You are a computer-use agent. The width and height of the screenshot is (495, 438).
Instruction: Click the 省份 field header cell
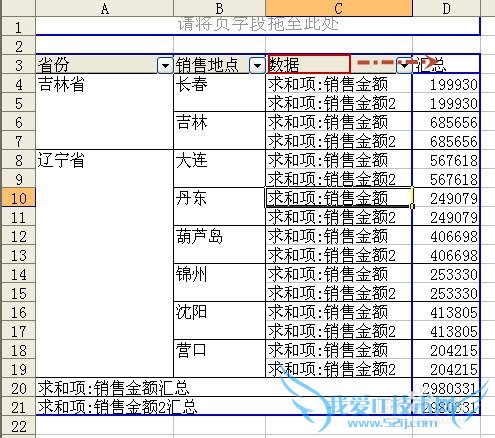104,65
